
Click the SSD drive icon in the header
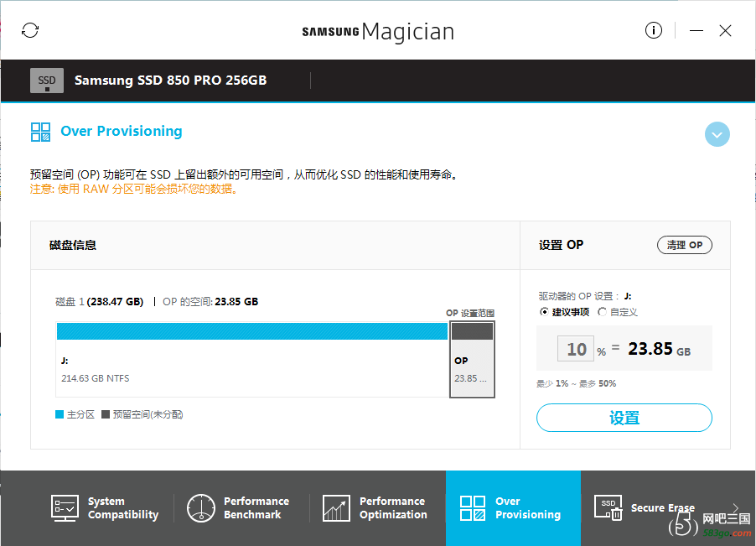click(x=47, y=81)
